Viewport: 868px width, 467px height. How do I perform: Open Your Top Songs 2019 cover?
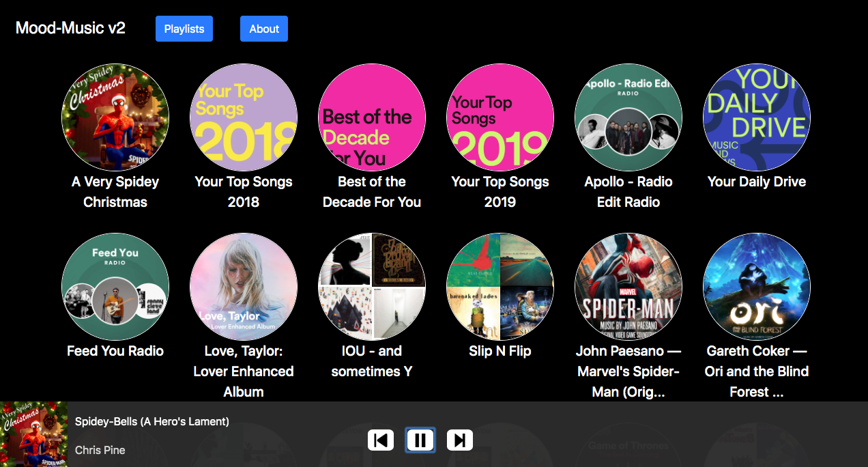(x=500, y=117)
